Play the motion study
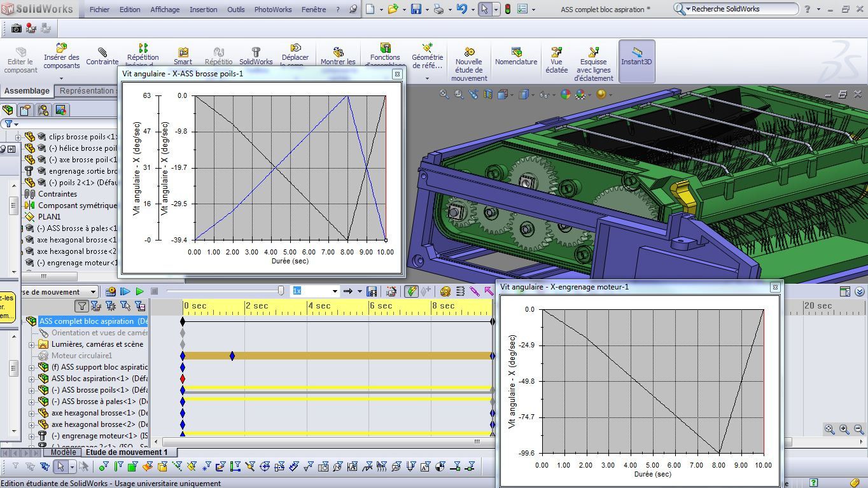This screenshot has height=488, width=868. point(139,291)
